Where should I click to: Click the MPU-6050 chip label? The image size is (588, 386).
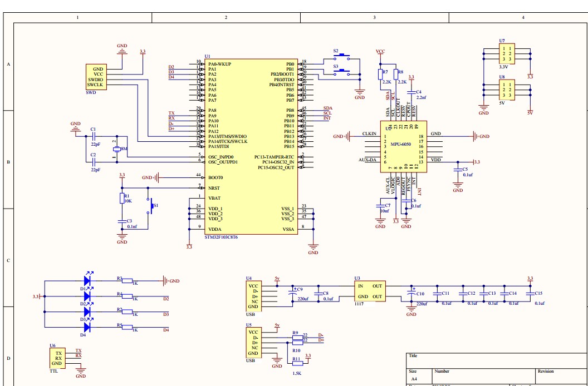[400, 144]
